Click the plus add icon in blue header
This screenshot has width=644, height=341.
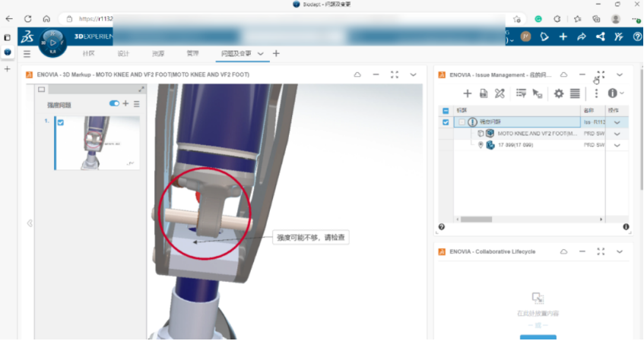[563, 37]
